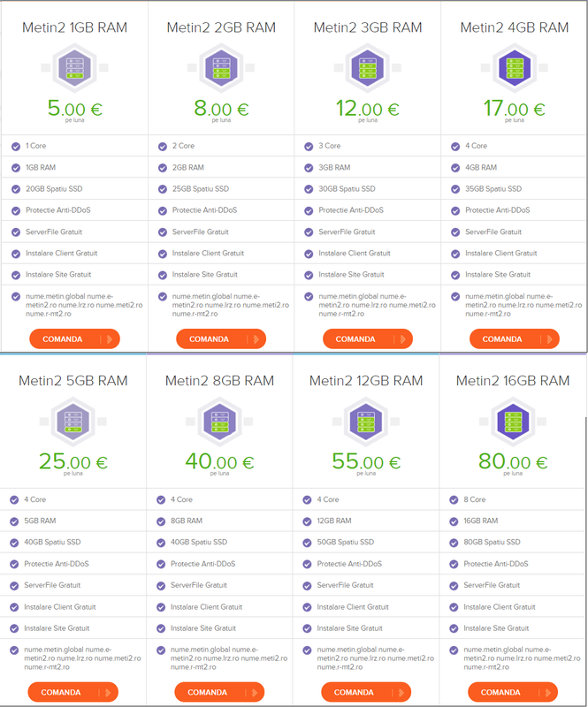The height and width of the screenshot is (707, 588).
Task: Click the Metin2 1GB RAM server hexagon icon
Action: pyautogui.click(x=74, y=68)
